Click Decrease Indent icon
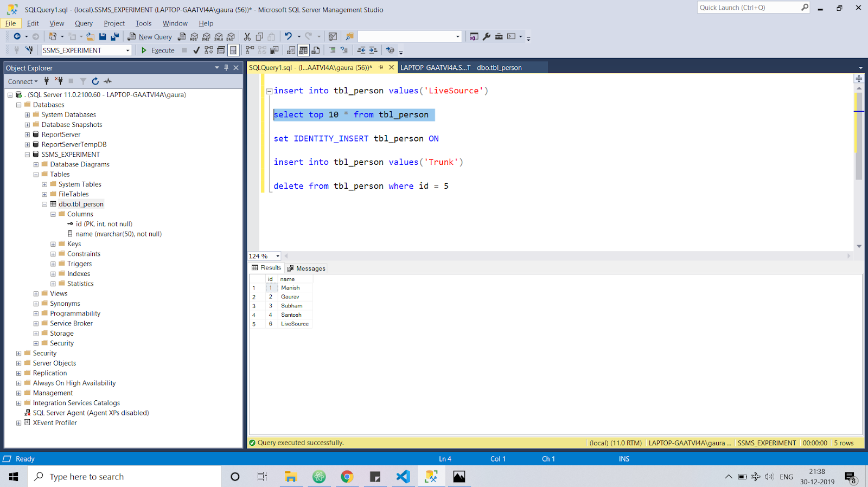Viewport: 868px width, 487px height. click(361, 50)
